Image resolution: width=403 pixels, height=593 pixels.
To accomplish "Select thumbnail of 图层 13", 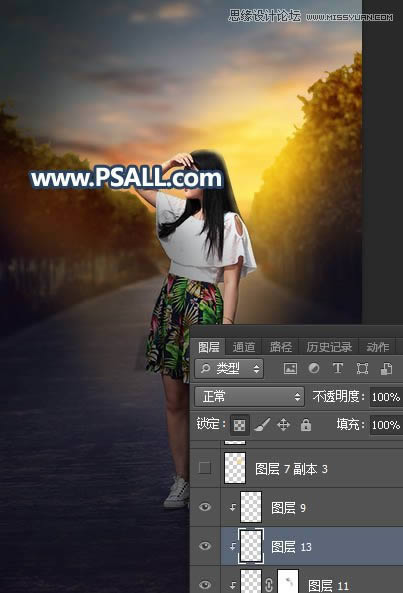I will coord(251,546).
